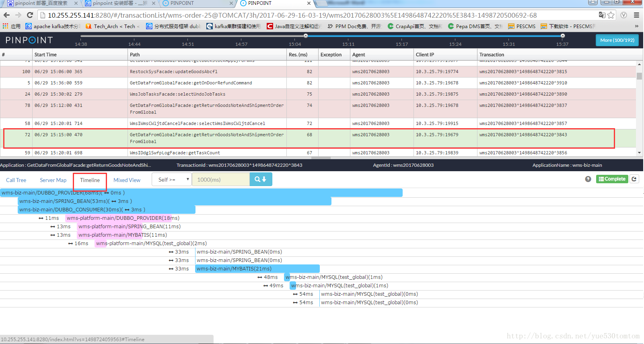The height and width of the screenshot is (344, 644).
Task: Open the Self >= filter dropdown
Action: pos(172,180)
